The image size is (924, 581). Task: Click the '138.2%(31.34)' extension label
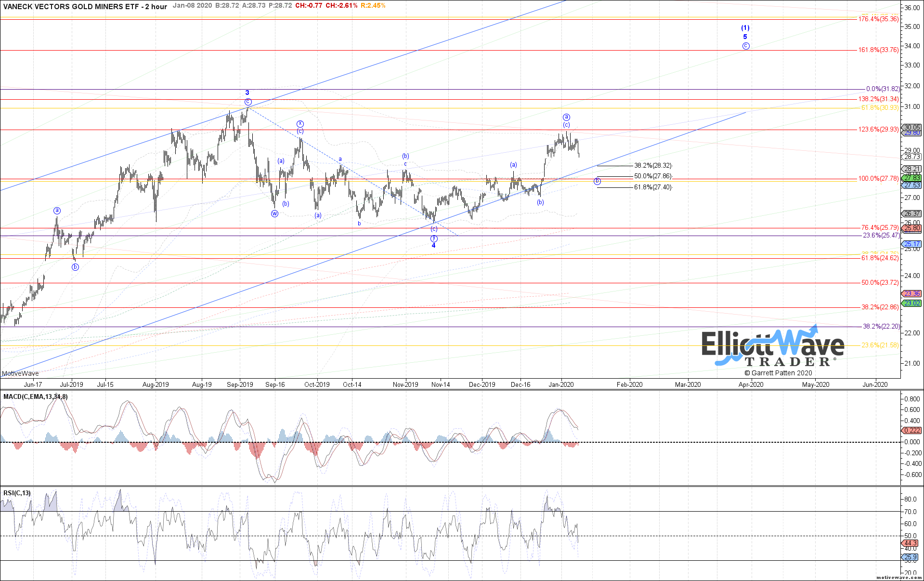[878, 99]
